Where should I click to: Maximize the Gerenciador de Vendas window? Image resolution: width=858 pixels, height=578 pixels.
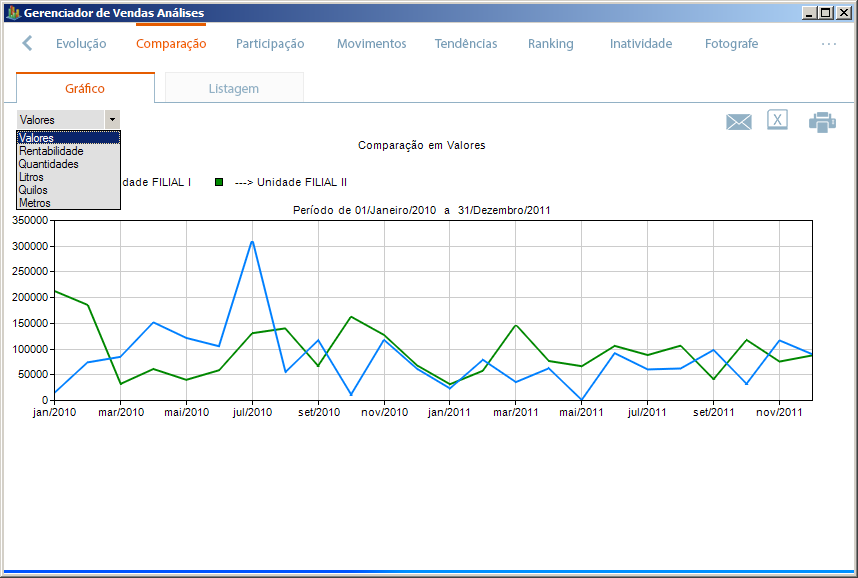click(x=825, y=14)
